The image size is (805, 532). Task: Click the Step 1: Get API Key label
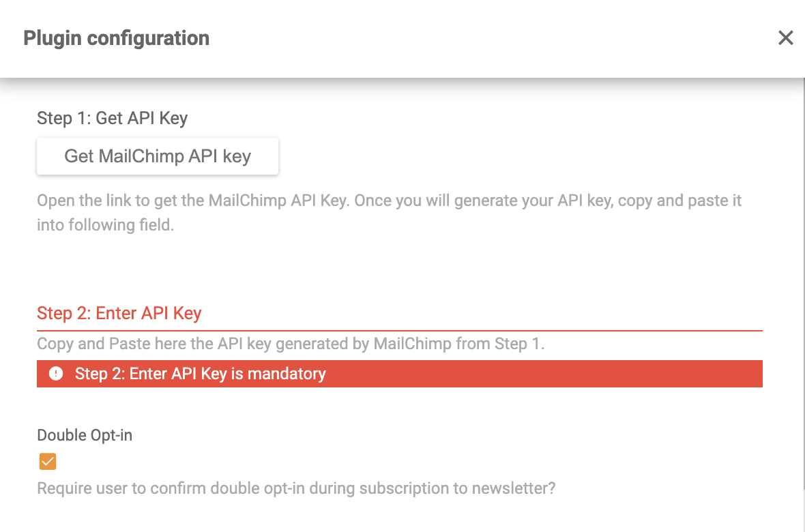coord(112,119)
